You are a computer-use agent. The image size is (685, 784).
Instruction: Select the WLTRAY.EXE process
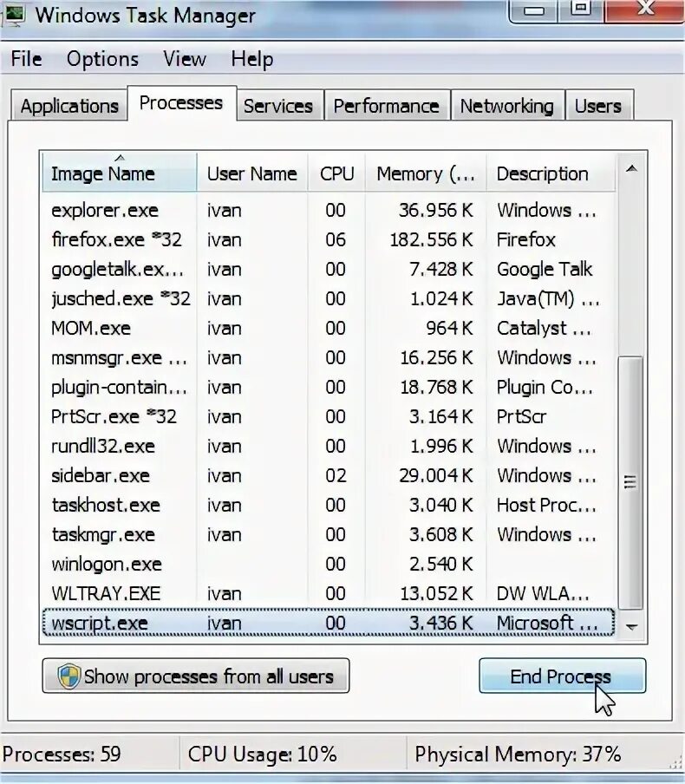(x=329, y=593)
